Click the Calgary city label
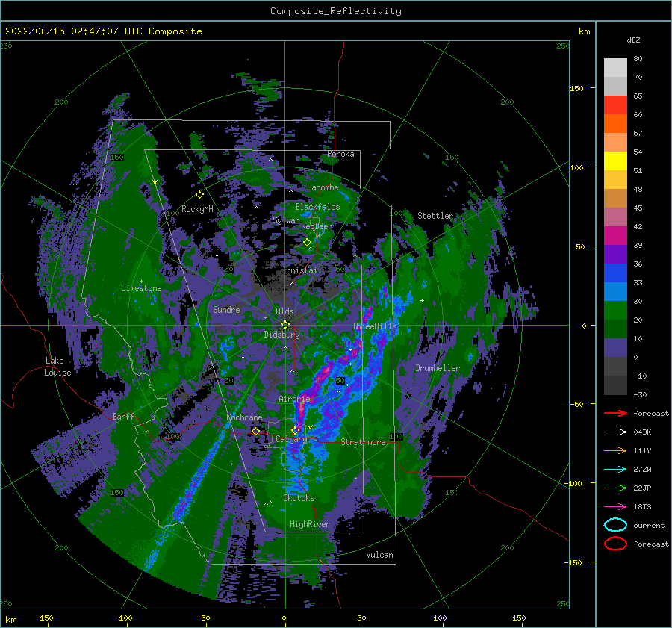 click(x=291, y=439)
